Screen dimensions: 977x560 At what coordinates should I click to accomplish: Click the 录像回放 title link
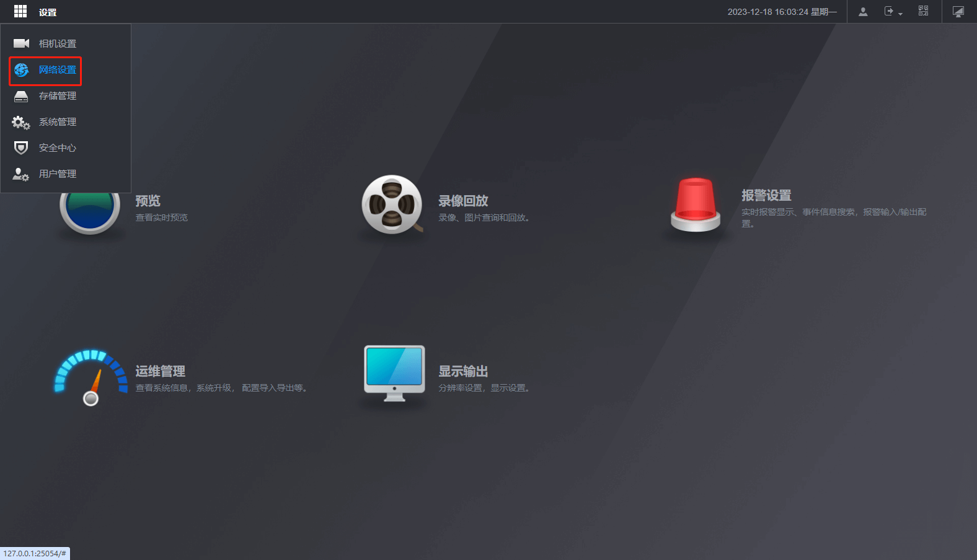pyautogui.click(x=464, y=201)
